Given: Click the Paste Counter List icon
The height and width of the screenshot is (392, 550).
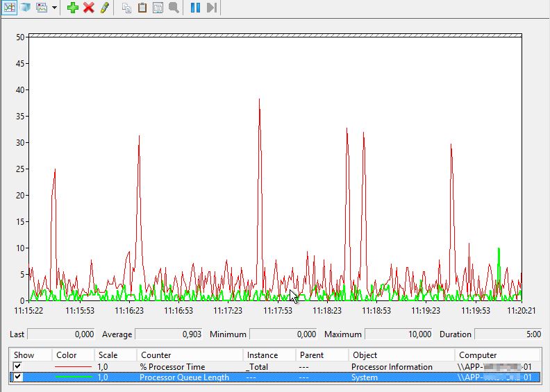Looking at the screenshot, I should tap(142, 8).
